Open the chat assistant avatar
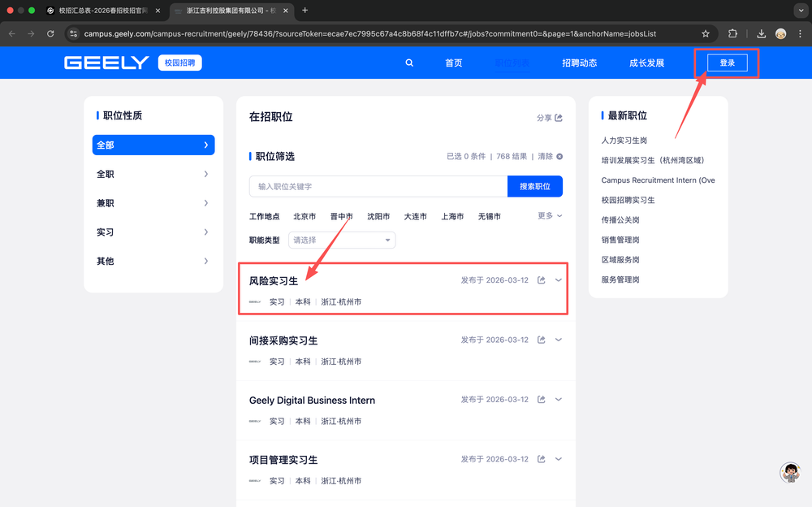The image size is (812, 507). (790, 473)
